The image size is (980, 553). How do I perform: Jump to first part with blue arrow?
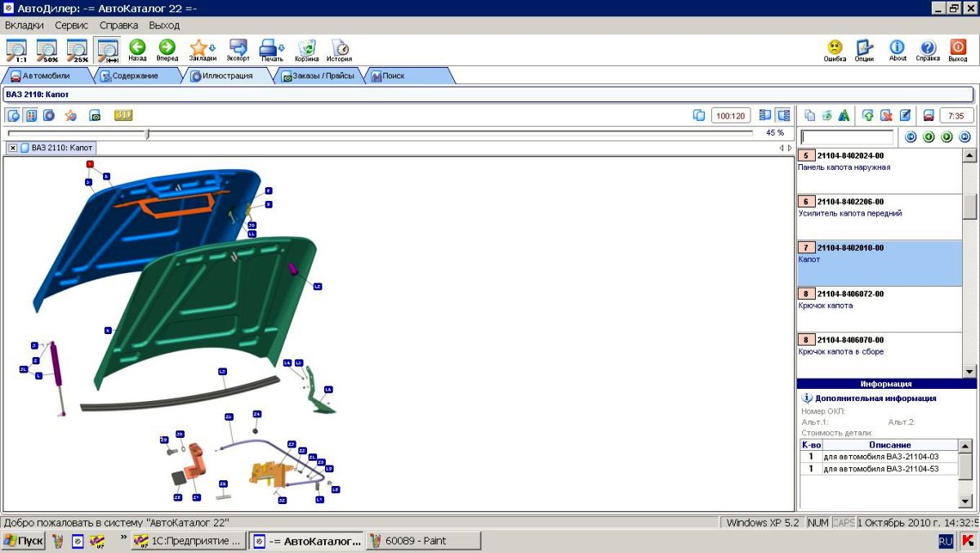tap(911, 137)
